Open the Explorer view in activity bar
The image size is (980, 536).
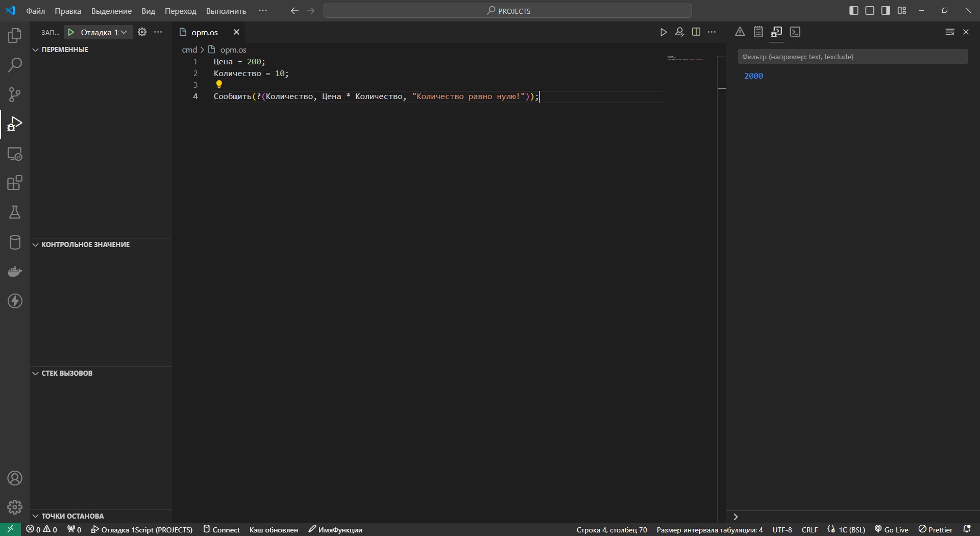point(15,36)
